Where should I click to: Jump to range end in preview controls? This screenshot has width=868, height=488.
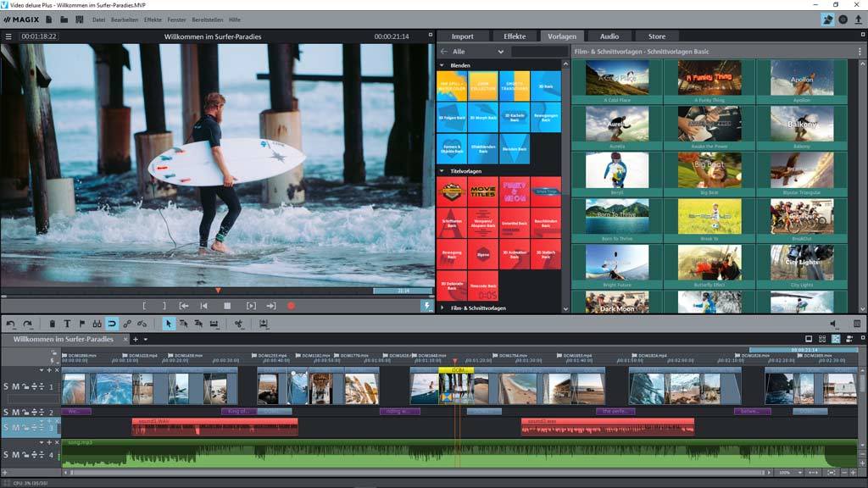point(270,305)
